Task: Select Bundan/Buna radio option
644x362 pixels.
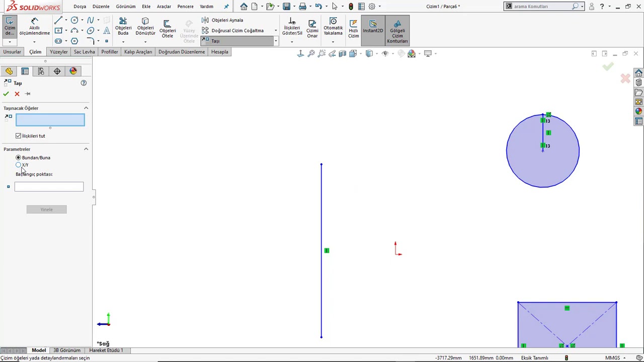Action: 19,157
